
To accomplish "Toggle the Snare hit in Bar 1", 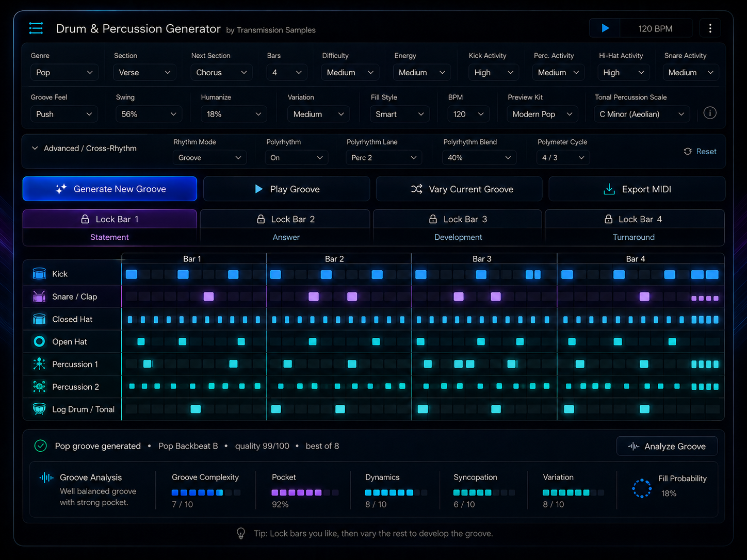I will pyautogui.click(x=208, y=297).
